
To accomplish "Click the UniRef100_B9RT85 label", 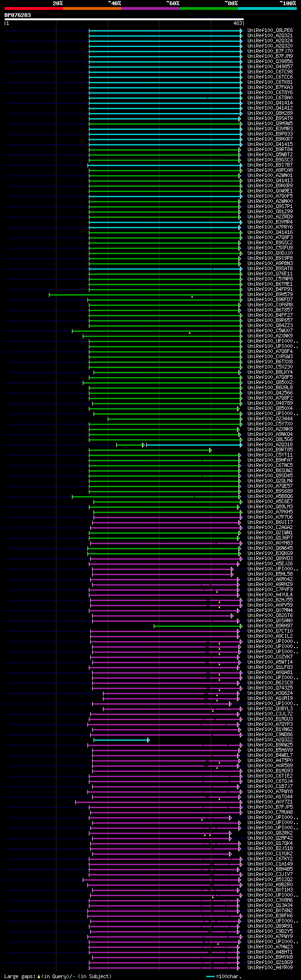I will (x=270, y=450).
